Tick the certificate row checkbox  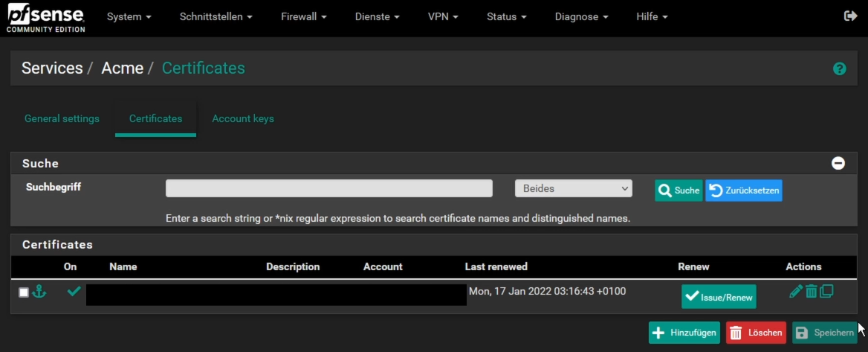pyautogui.click(x=24, y=292)
